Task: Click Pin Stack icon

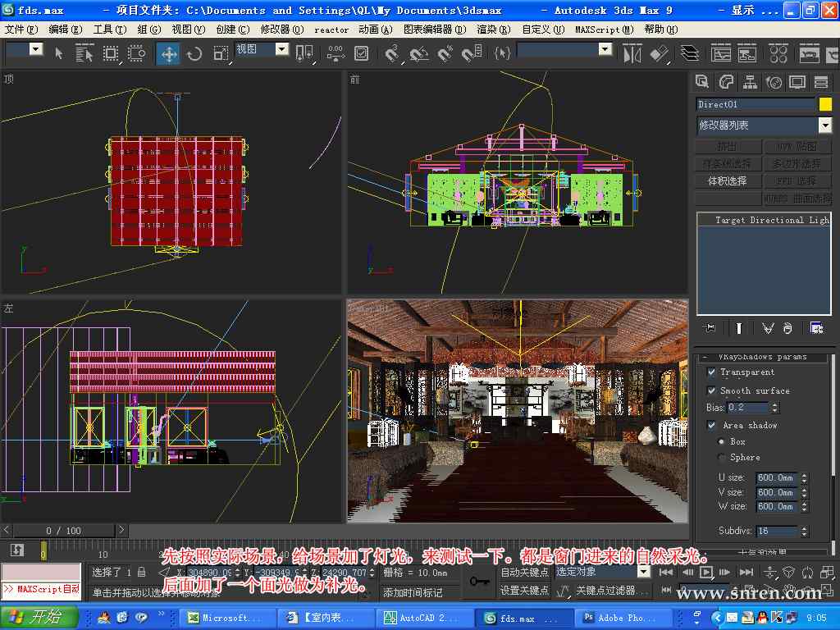Action: point(709,328)
